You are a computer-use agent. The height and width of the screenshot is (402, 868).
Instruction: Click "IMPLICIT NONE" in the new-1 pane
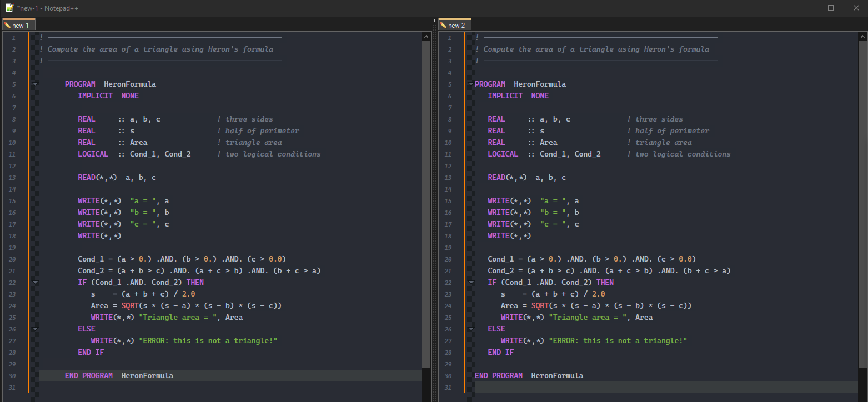[x=108, y=96]
